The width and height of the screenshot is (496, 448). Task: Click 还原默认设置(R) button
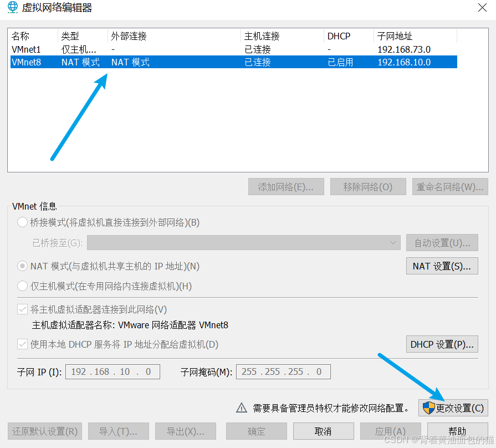tap(44, 431)
